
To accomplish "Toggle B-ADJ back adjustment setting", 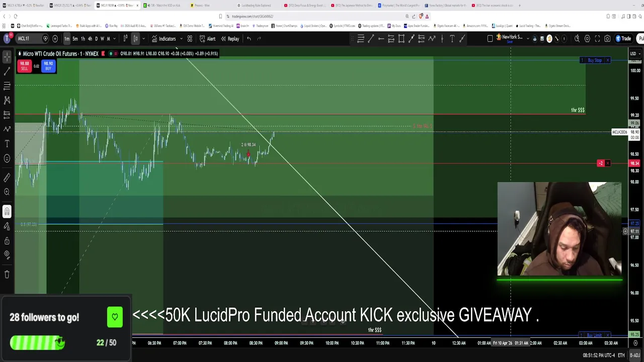I will [635, 355].
